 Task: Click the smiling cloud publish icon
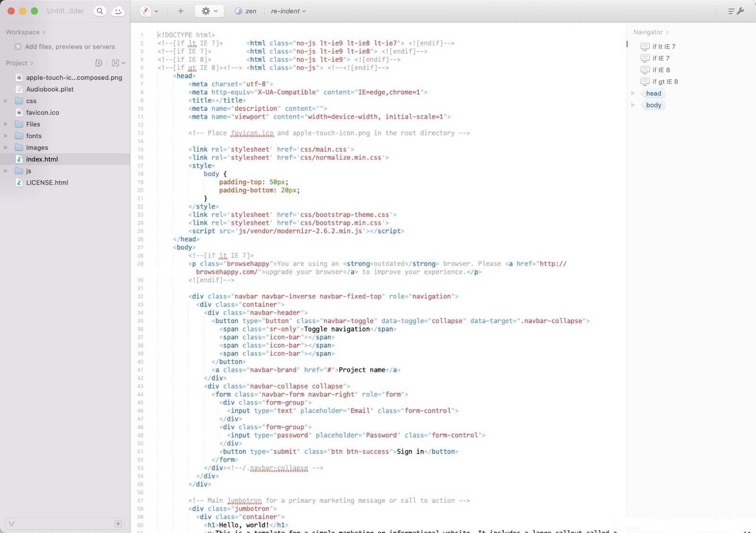[x=118, y=11]
